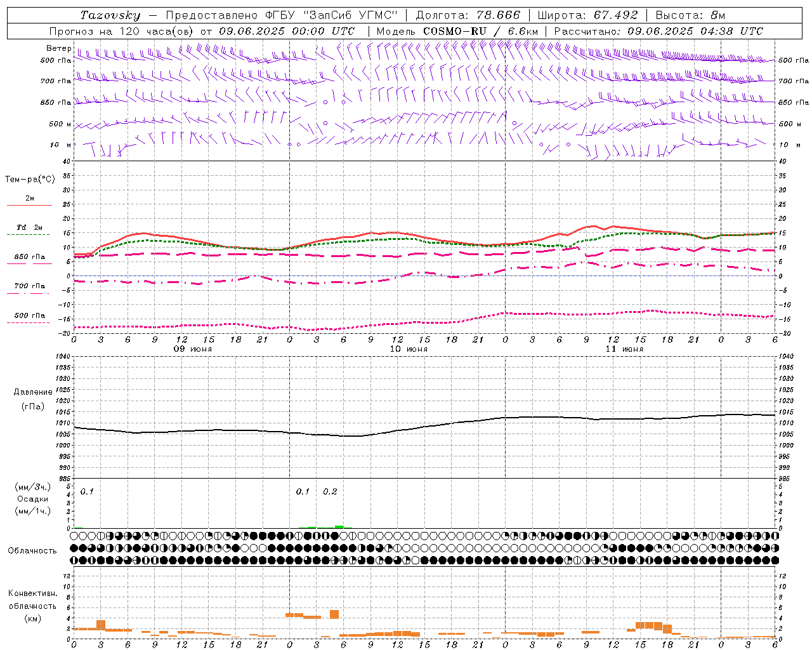Select the "Тем-ра(°C)" temperature panel label

[30, 180]
